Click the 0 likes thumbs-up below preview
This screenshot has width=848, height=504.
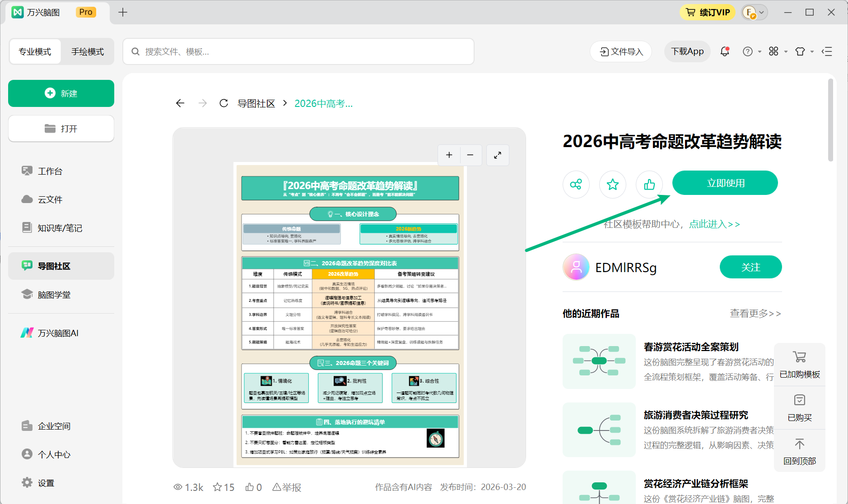click(x=253, y=487)
